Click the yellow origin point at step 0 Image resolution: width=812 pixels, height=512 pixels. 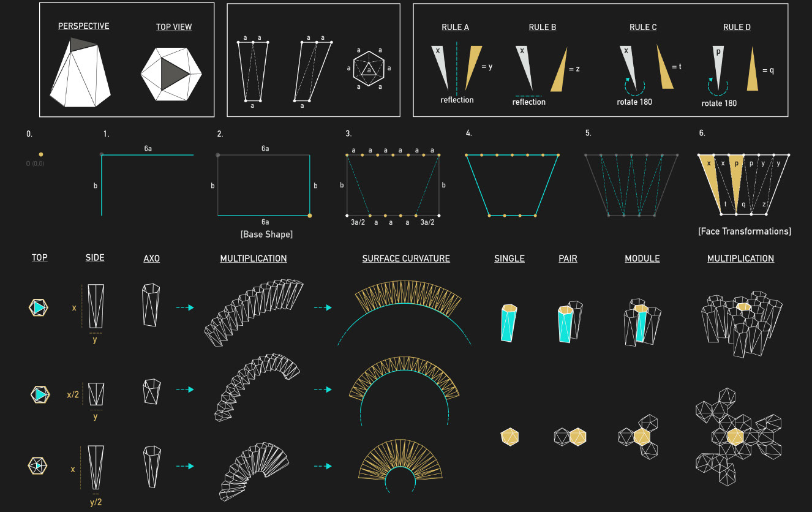coord(41,154)
